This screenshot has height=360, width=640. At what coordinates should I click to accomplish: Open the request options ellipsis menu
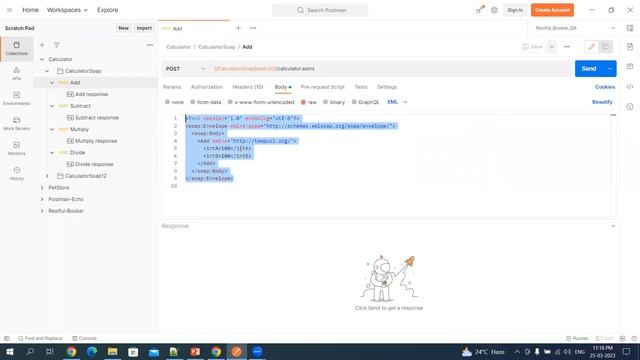(x=567, y=47)
